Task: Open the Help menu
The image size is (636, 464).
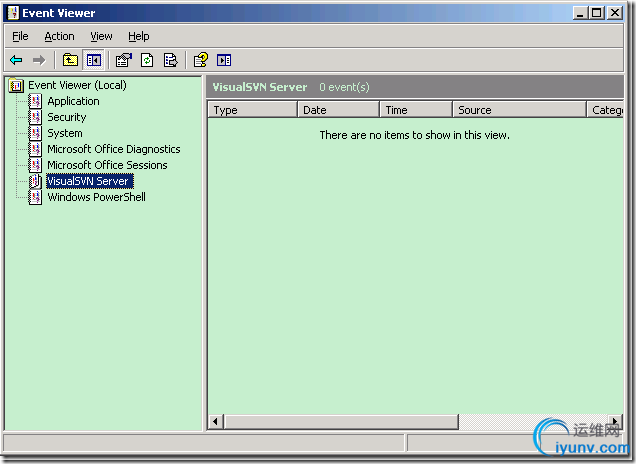Action: click(x=139, y=37)
